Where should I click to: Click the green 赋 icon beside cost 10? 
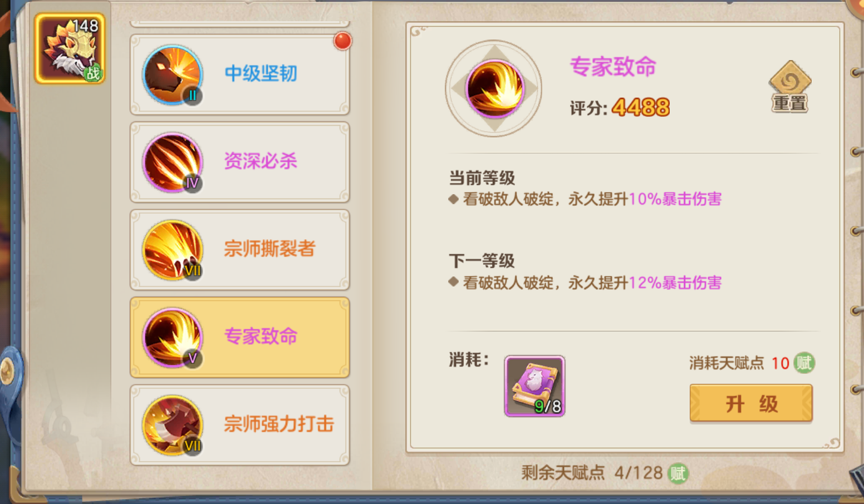pos(804,363)
